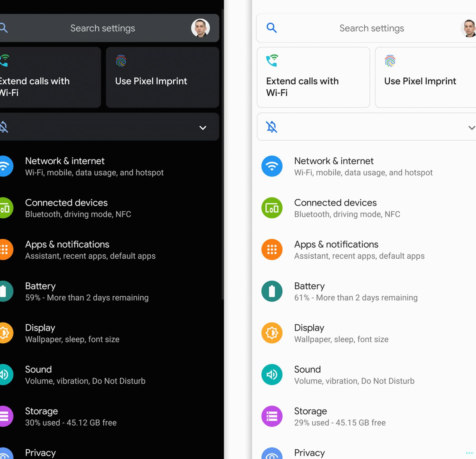The height and width of the screenshot is (459, 476).
Task: Open Connected devices in dark theme list
Action: (78, 208)
